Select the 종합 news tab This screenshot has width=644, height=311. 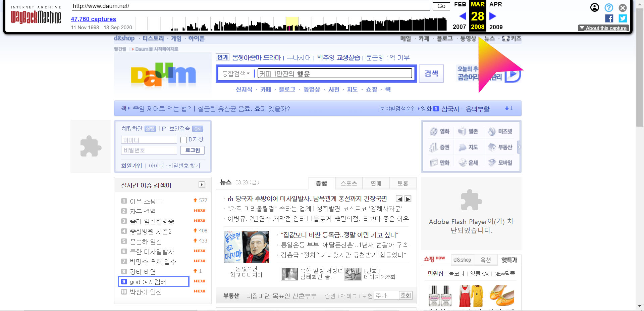[321, 183]
